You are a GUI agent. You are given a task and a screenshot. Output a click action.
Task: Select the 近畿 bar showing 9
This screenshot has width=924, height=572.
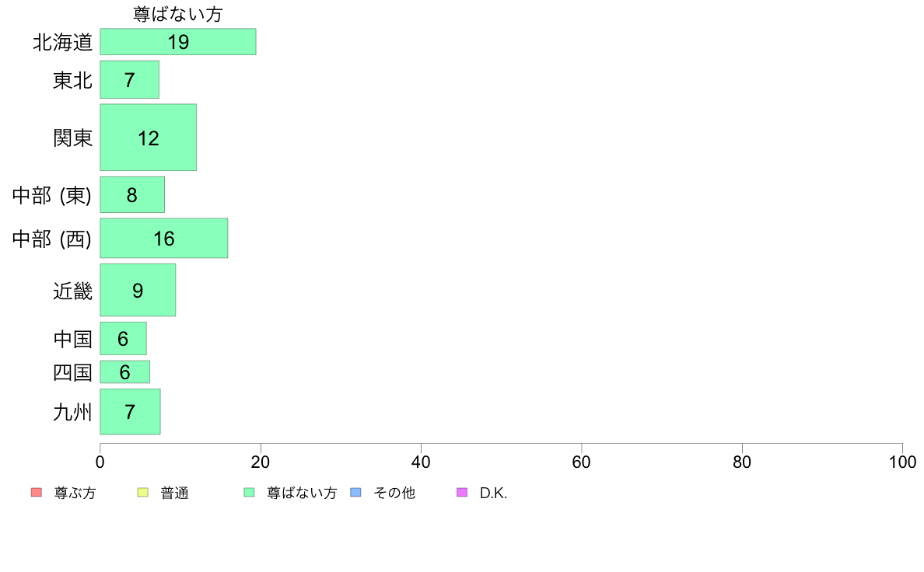click(x=138, y=290)
